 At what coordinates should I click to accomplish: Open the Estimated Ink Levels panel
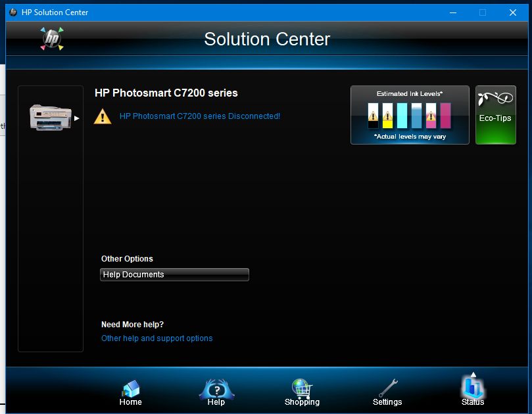tap(410, 115)
